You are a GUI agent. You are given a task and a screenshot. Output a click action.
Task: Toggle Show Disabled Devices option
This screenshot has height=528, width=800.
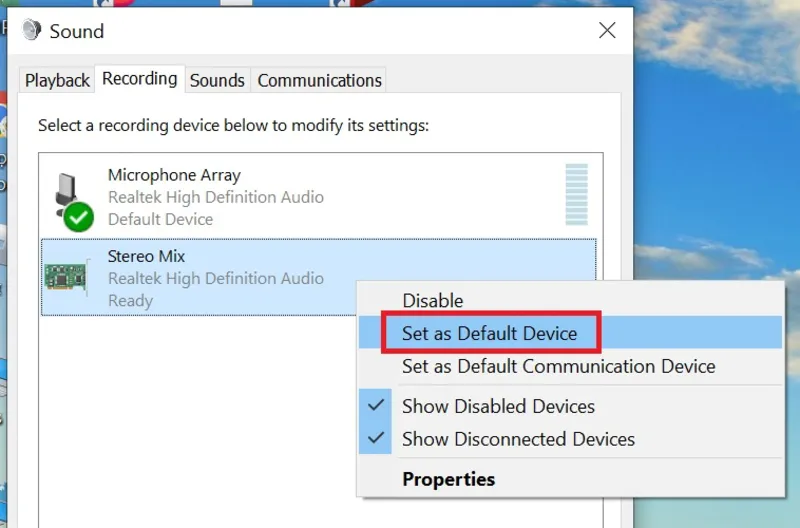pos(498,406)
